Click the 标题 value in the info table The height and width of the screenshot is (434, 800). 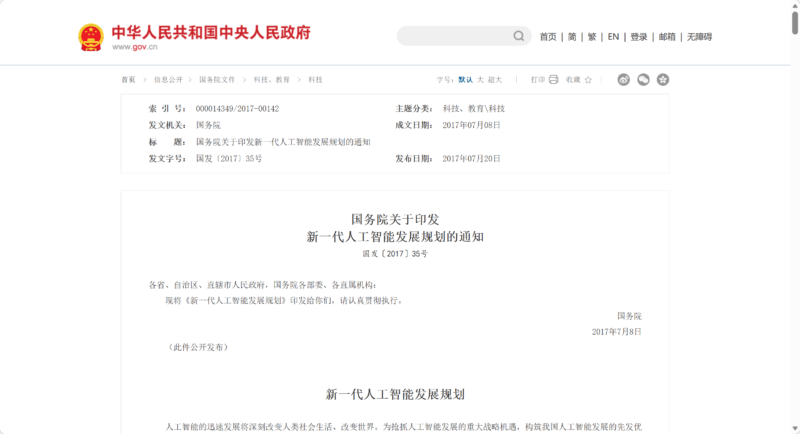pyautogui.click(x=283, y=142)
